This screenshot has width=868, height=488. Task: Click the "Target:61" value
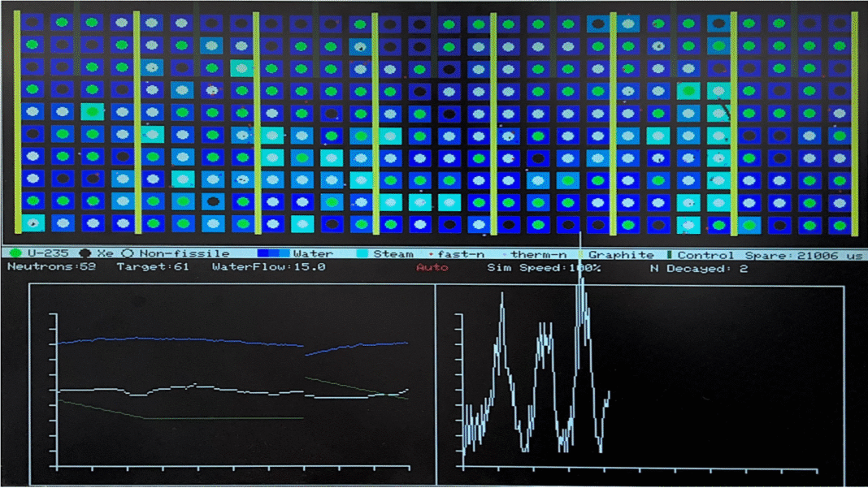[153, 266]
